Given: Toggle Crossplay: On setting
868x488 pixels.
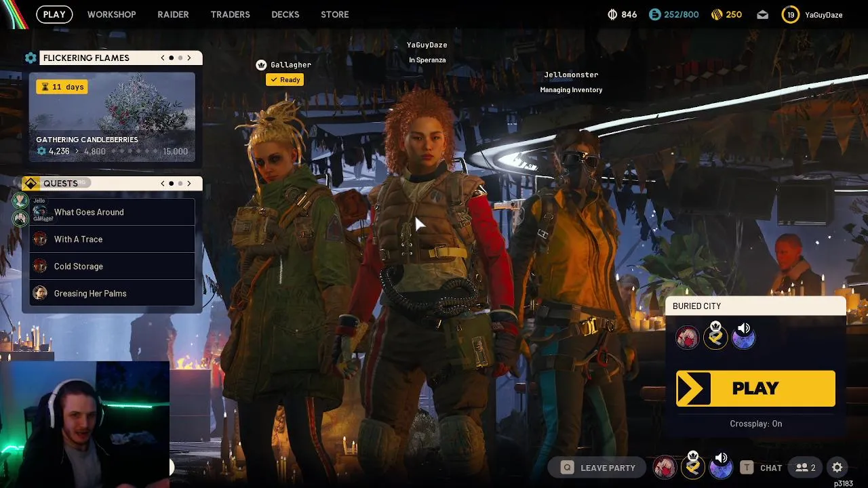Looking at the screenshot, I should [755, 424].
